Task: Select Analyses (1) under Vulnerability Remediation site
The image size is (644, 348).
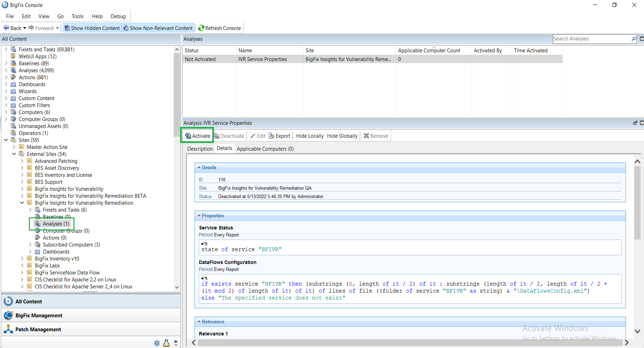Action: [56, 224]
